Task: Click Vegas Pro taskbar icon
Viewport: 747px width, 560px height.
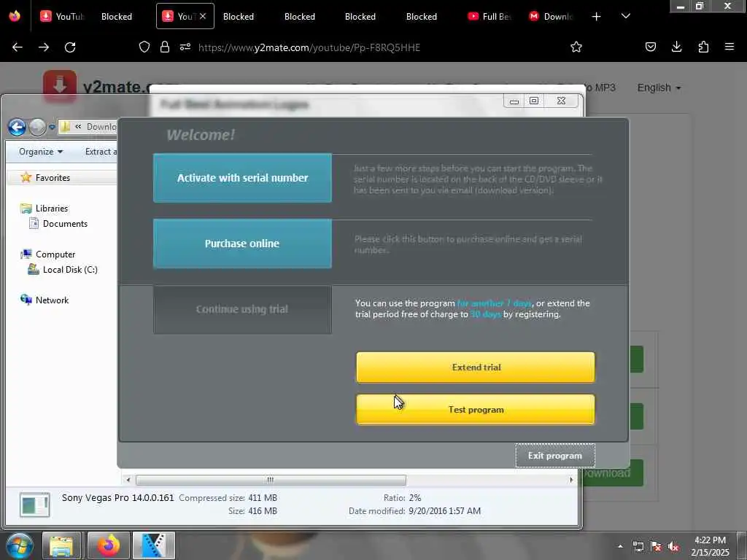Action: (x=153, y=545)
